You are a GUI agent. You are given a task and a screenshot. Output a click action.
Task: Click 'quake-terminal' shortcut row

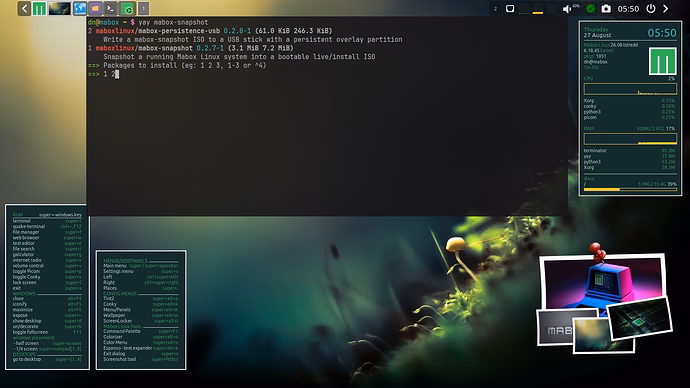click(47, 226)
